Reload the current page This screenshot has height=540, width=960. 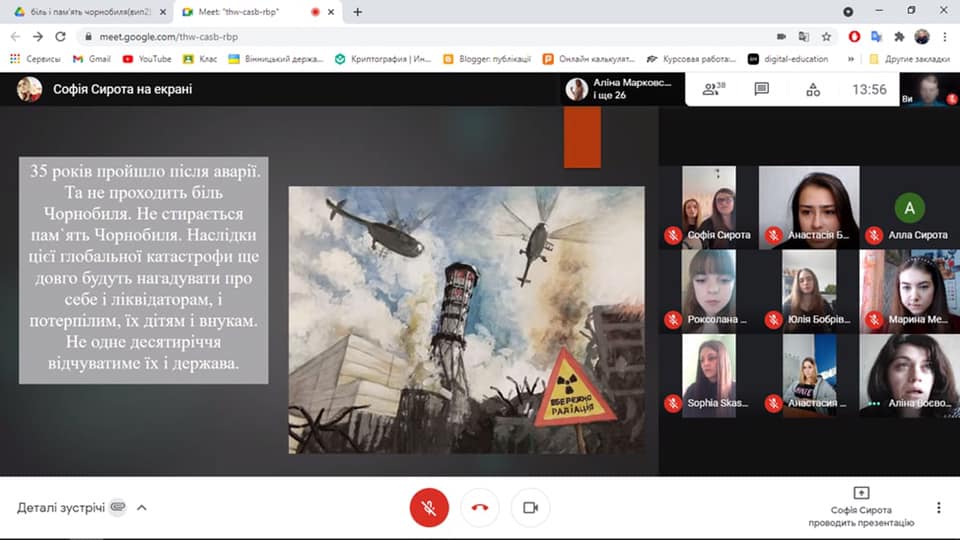click(60, 37)
